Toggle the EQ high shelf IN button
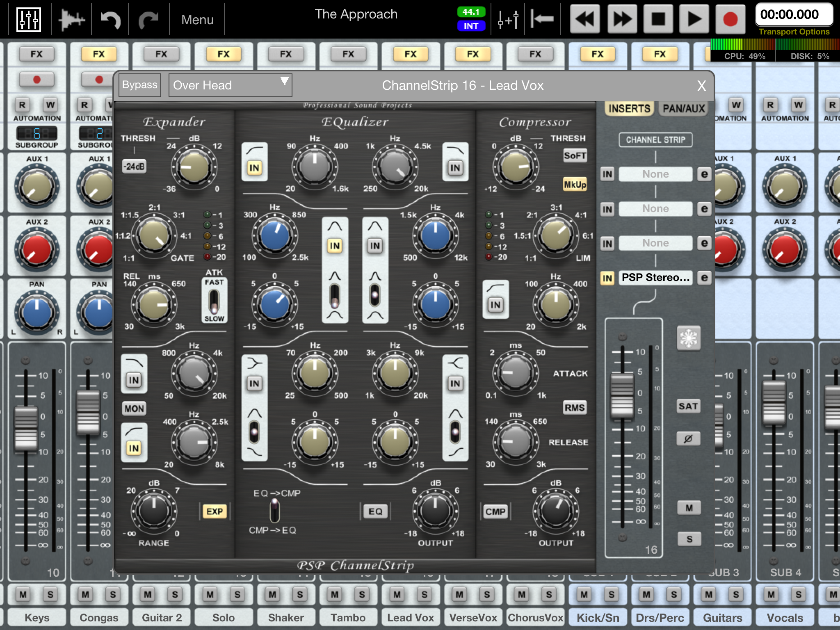This screenshot has height=630, width=840. [x=455, y=383]
